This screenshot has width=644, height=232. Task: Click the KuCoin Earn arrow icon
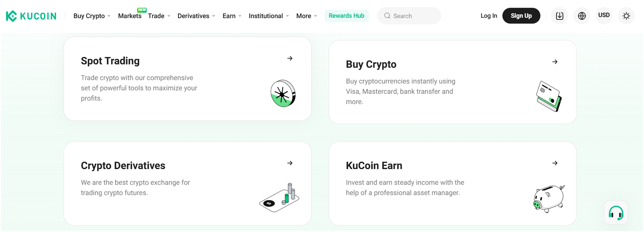click(555, 164)
